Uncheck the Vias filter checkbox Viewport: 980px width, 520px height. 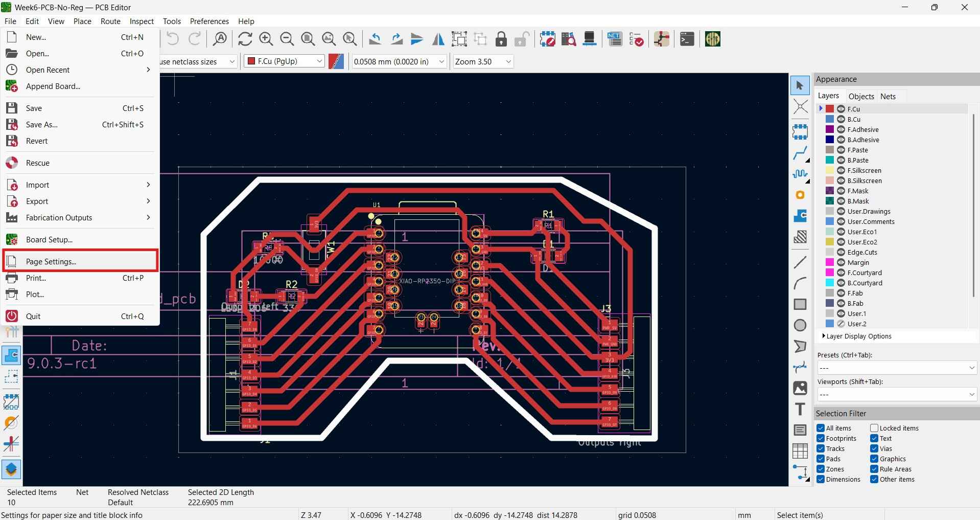874,448
